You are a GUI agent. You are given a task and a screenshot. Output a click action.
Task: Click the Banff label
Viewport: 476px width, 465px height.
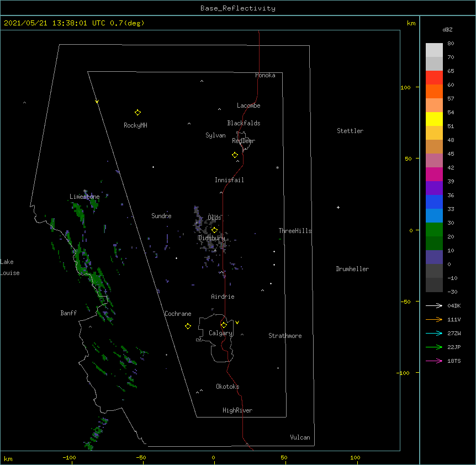tap(68, 313)
